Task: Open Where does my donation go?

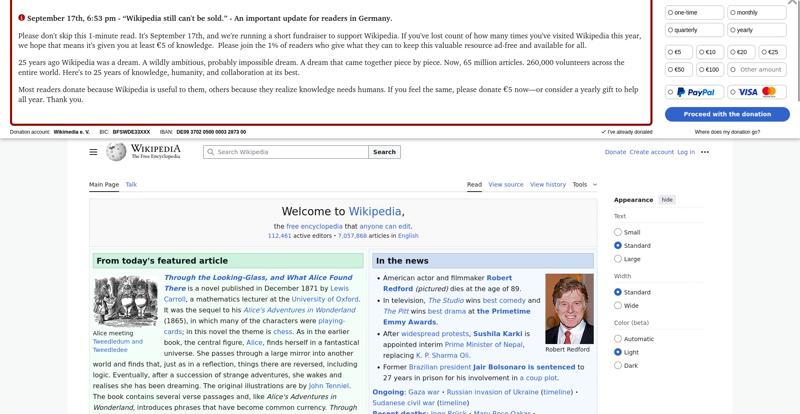Action: pyautogui.click(x=727, y=132)
